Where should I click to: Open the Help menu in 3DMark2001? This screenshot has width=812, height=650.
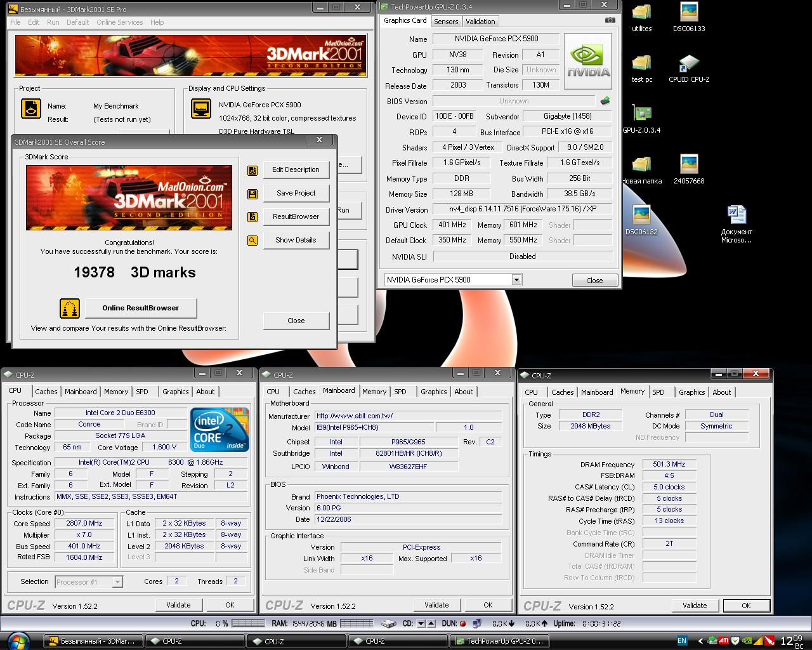pyautogui.click(x=157, y=22)
